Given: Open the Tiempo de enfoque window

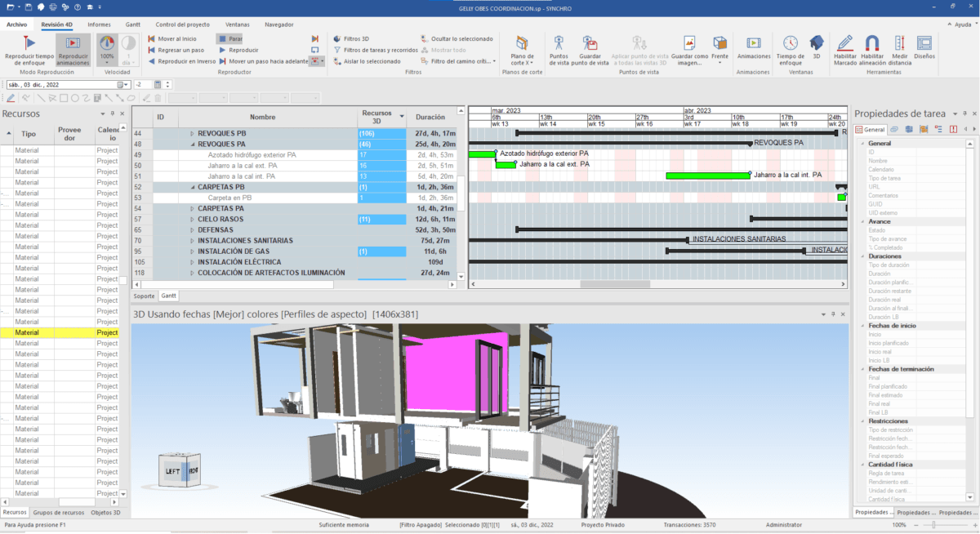Looking at the screenshot, I should (790, 43).
